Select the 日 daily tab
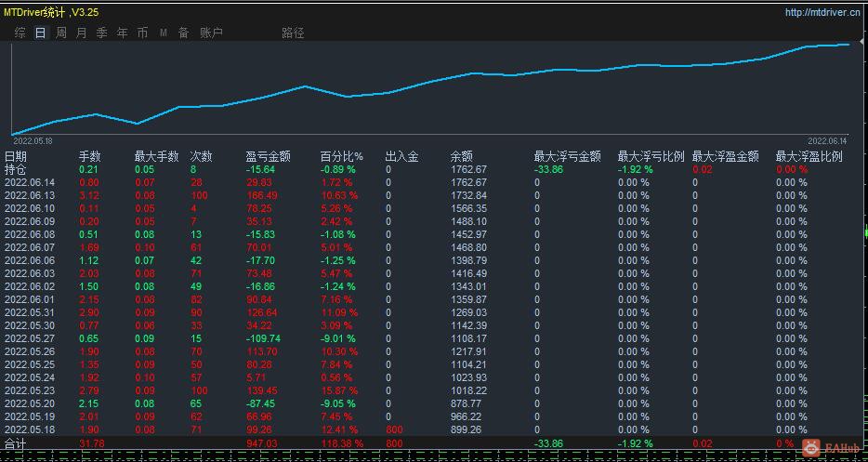The height and width of the screenshot is (462, 868). point(40,33)
